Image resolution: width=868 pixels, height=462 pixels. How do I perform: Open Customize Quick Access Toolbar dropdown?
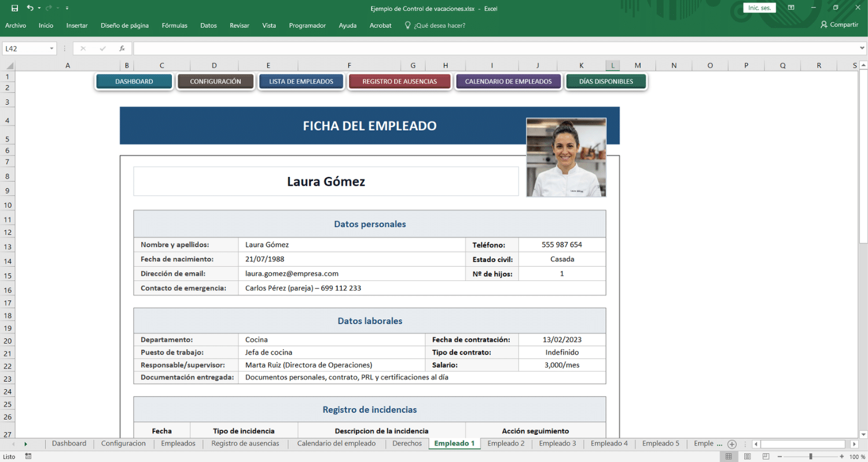click(x=68, y=8)
